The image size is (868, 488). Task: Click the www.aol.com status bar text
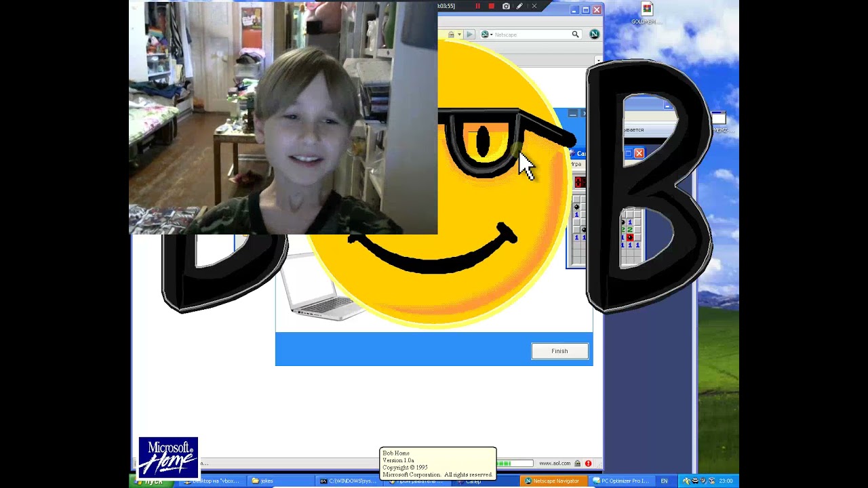[555, 464]
